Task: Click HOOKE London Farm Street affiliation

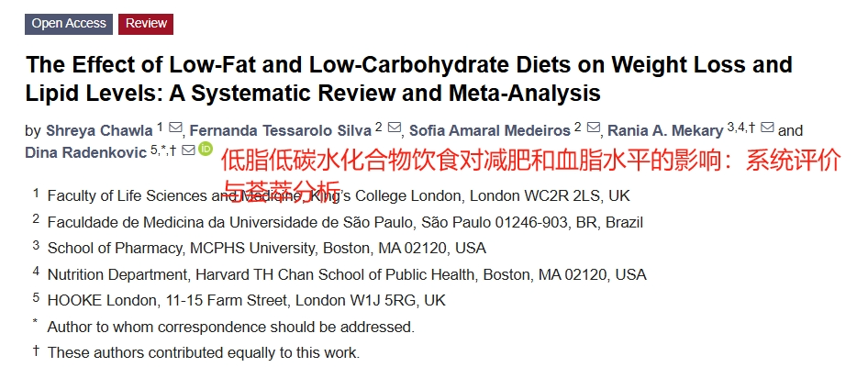Action: (x=247, y=301)
